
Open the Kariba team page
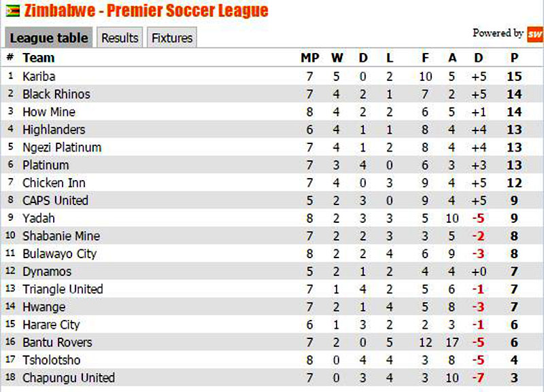[x=37, y=76]
